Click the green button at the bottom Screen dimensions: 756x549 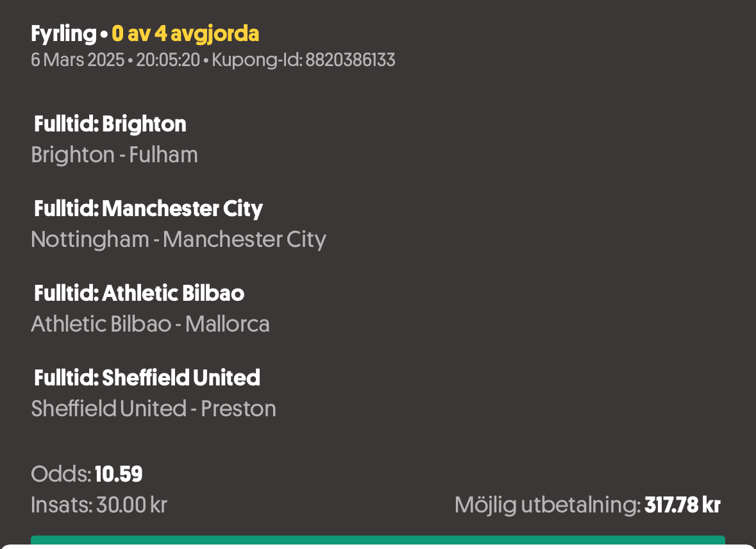[x=378, y=540]
